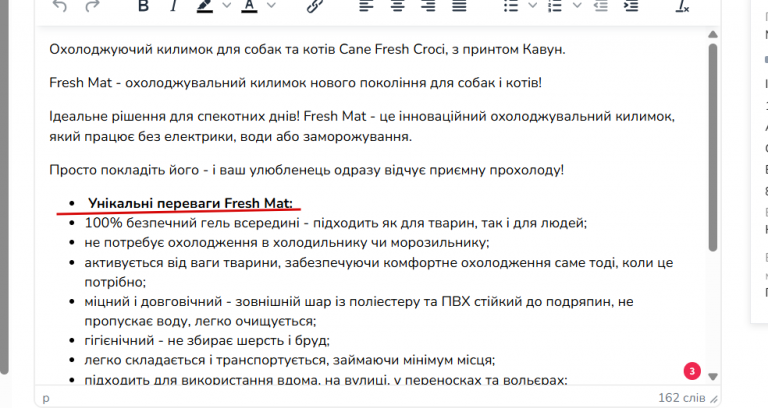Click the paragraph starting Ідеальне рішення для спекотних
The width and height of the screenshot is (768, 408).
point(362,126)
